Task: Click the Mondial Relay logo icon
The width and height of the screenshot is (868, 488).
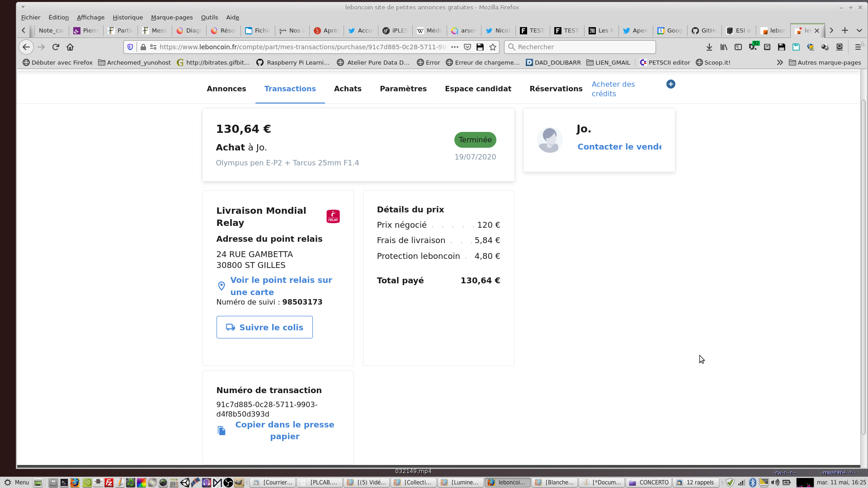Action: point(333,216)
